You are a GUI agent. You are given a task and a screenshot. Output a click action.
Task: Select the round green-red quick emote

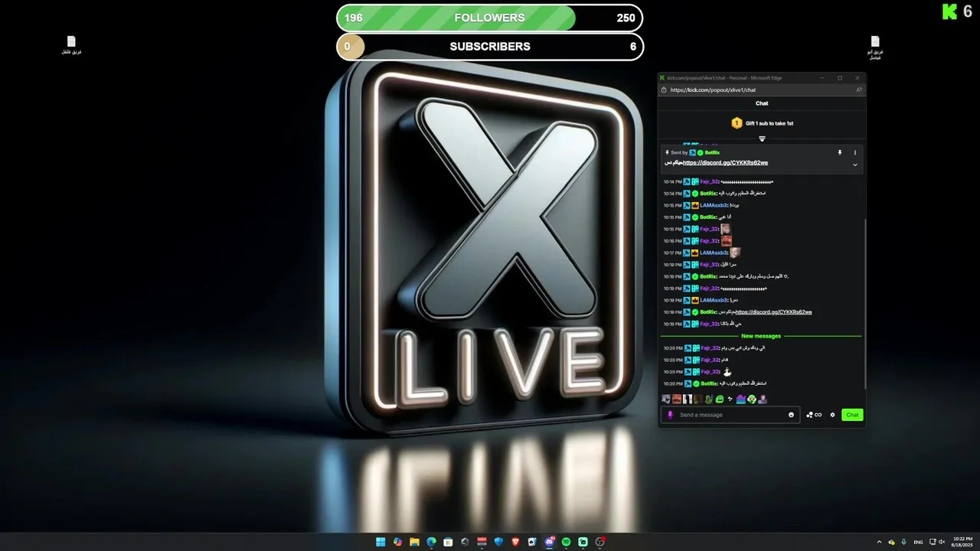pos(752,399)
